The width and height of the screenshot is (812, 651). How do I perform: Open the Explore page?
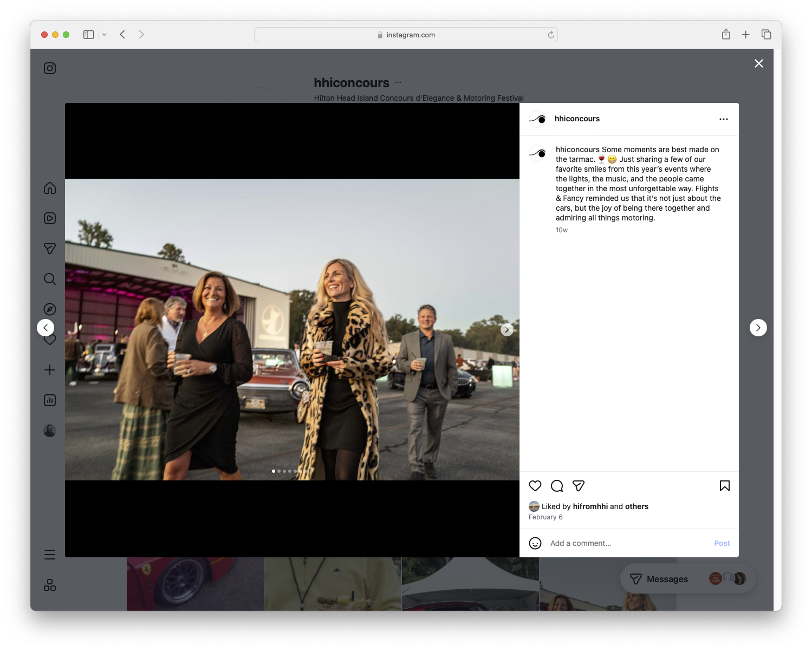point(49,309)
